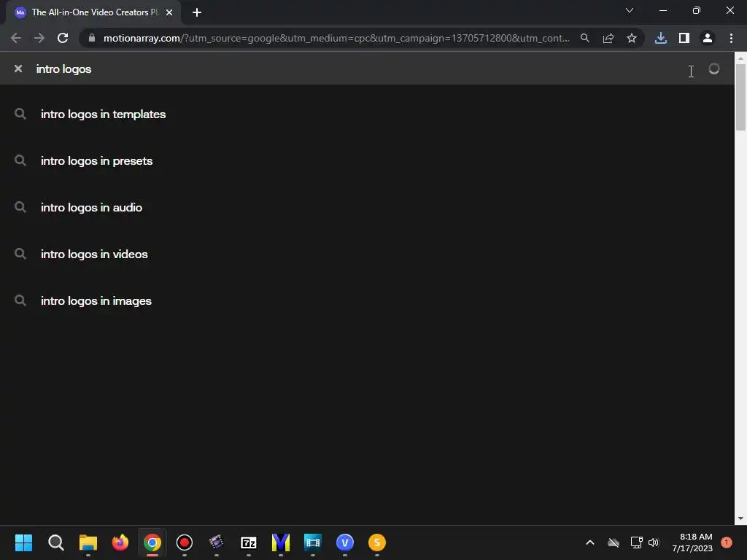747x560 pixels.
Task: Open yellow-blue M app in taskbar
Action: point(281,542)
